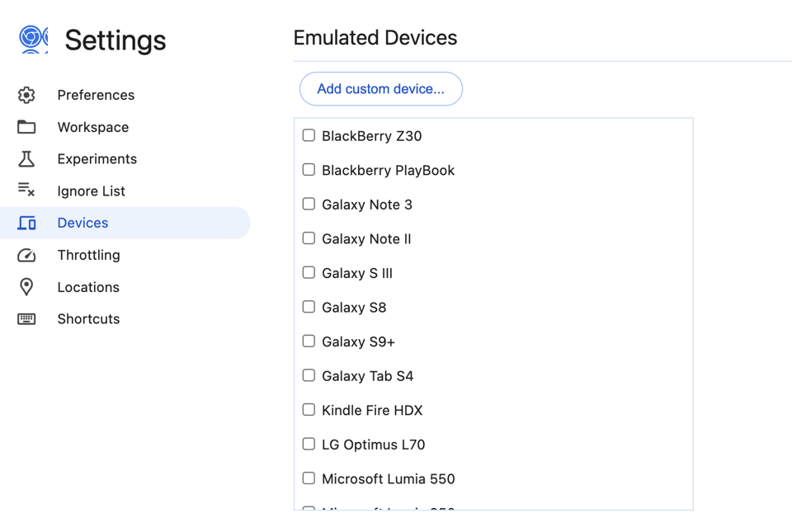Enable the Blackberry PlayBook device
The image size is (792, 532).
pos(309,169)
